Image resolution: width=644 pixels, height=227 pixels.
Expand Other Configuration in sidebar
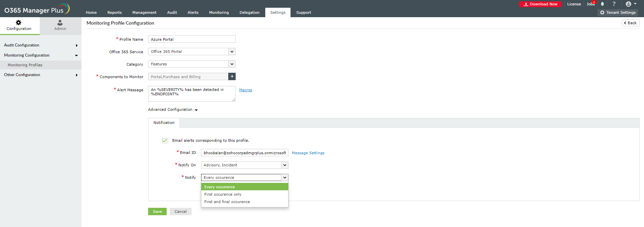[41, 75]
